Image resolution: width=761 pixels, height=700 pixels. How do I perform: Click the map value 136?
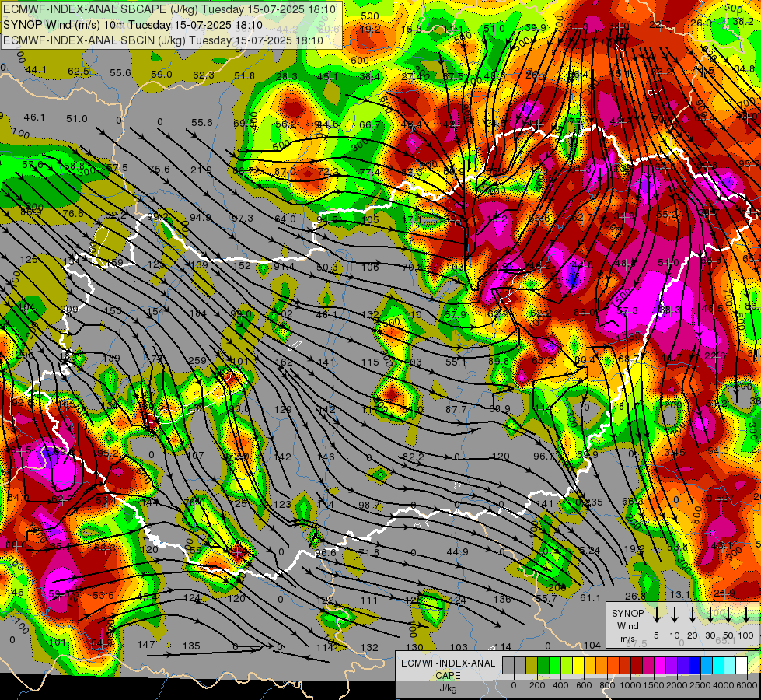click(x=502, y=600)
